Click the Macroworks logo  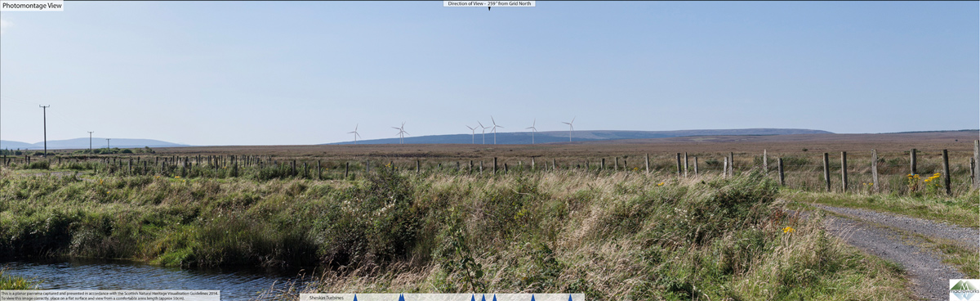(x=964, y=290)
